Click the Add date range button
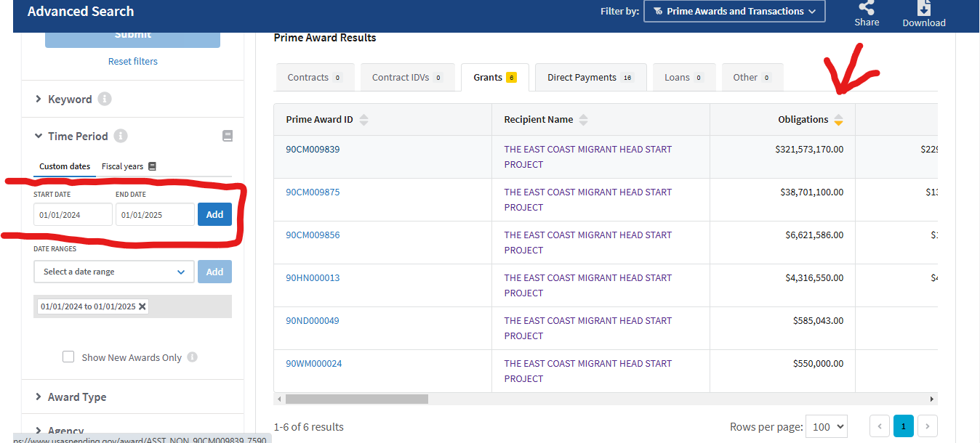This screenshot has width=980, height=443. 214,272
